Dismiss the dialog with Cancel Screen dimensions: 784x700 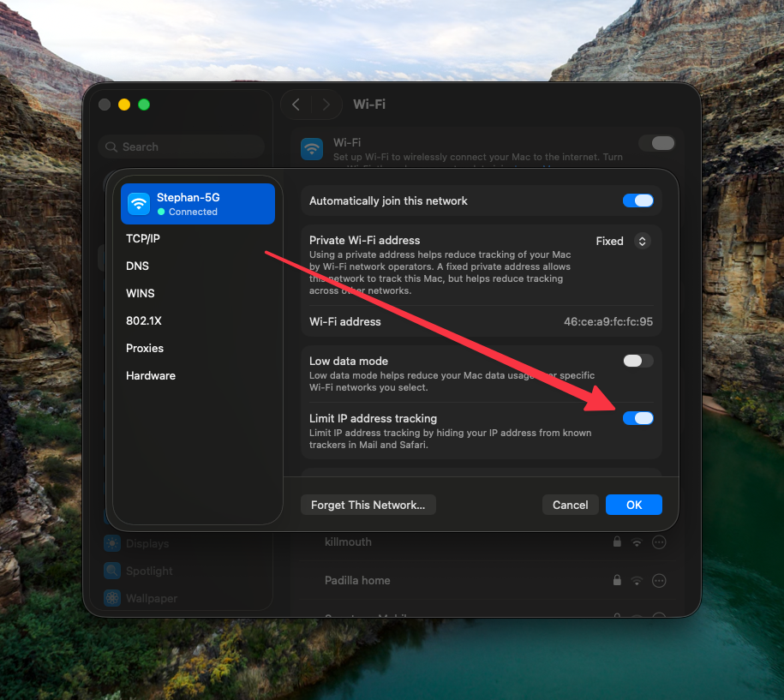coord(570,505)
